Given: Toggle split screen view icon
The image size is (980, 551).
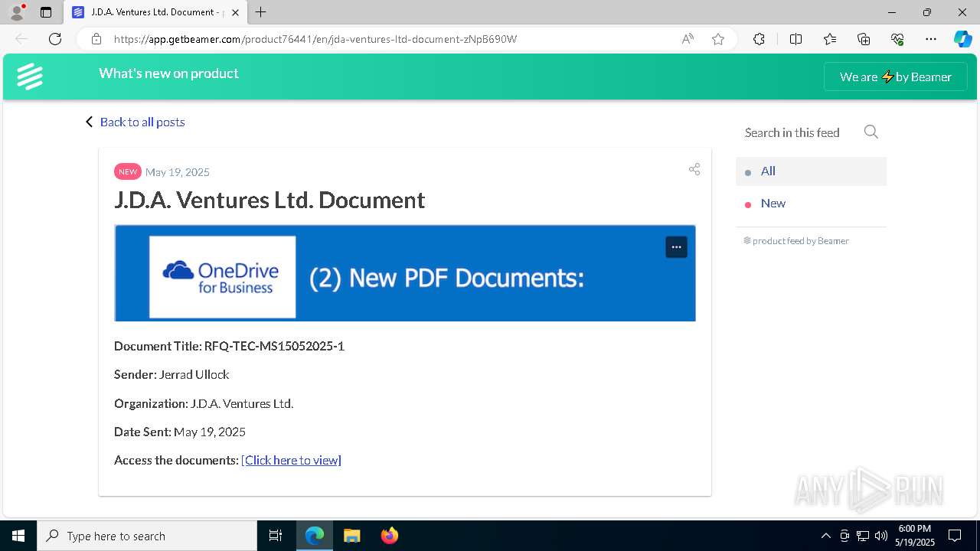Looking at the screenshot, I should click(x=795, y=39).
